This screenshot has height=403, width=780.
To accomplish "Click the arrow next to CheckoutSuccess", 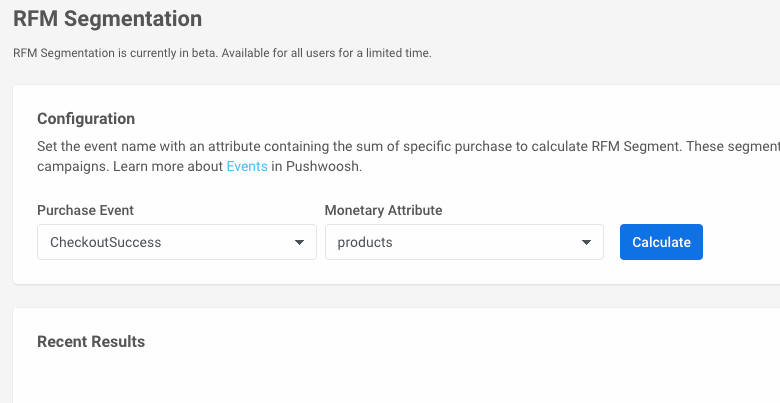I will 299,243.
